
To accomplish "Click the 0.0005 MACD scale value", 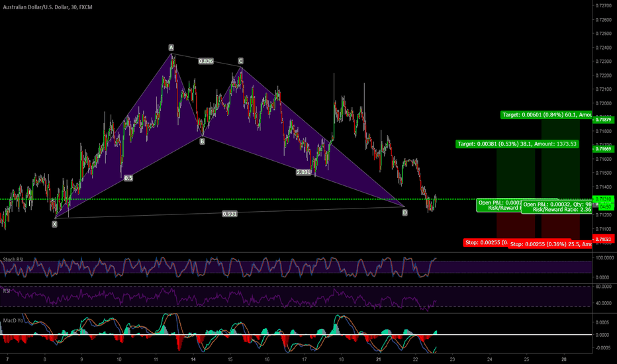I will pyautogui.click(x=602, y=322).
